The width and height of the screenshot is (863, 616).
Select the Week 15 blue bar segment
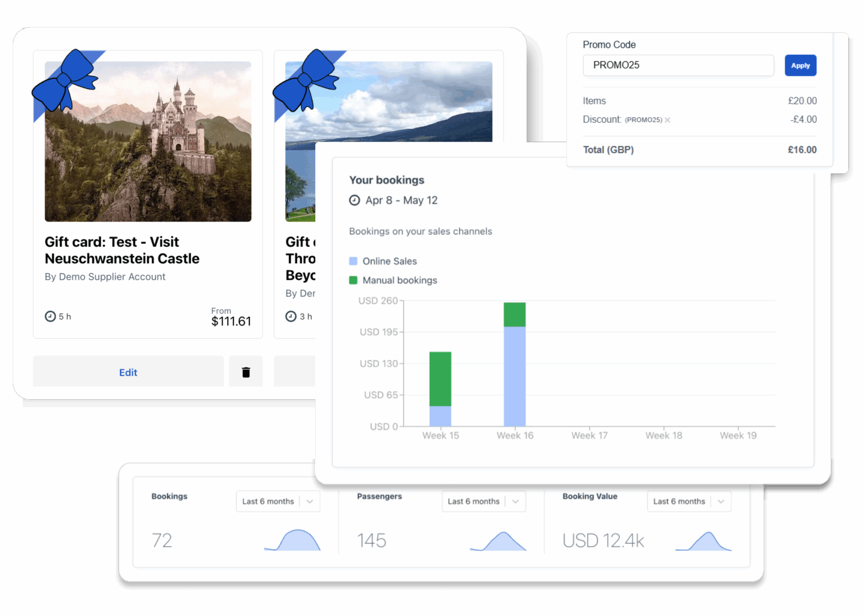tap(440, 416)
